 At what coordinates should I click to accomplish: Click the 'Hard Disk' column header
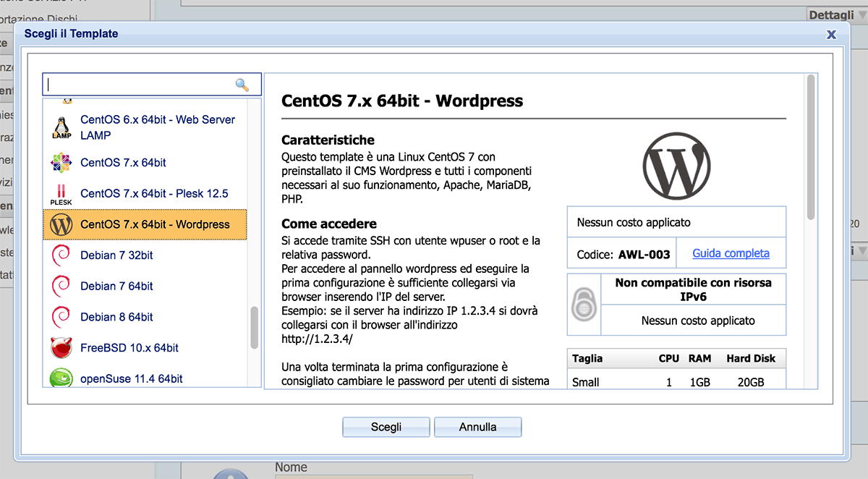coord(751,358)
